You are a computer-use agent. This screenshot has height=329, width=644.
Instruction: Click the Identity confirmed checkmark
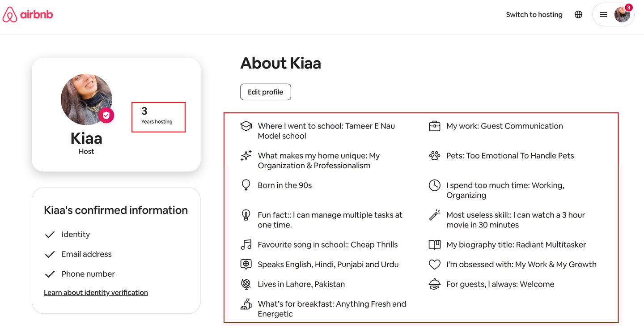click(50, 235)
